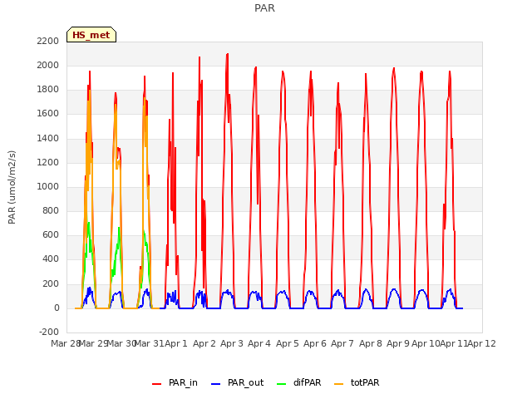532x399 pixels.
Task: Click the Apr 2 x-axis date label
Action: point(204,343)
